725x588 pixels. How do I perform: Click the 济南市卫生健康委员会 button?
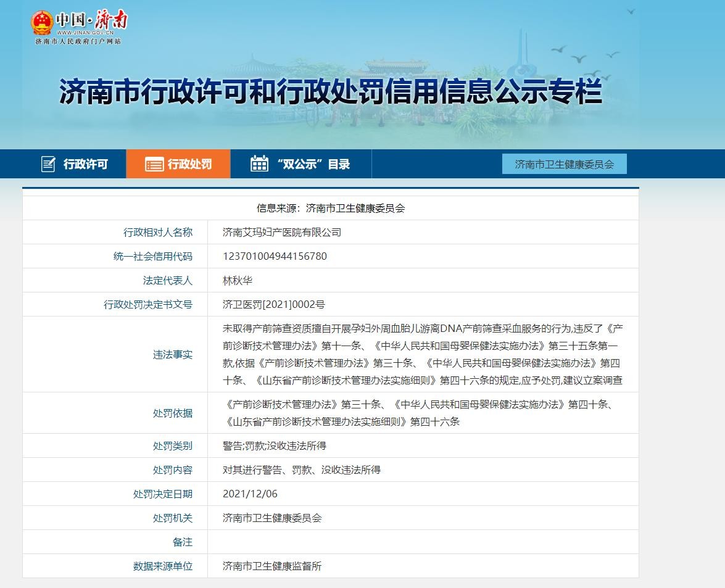(565, 164)
